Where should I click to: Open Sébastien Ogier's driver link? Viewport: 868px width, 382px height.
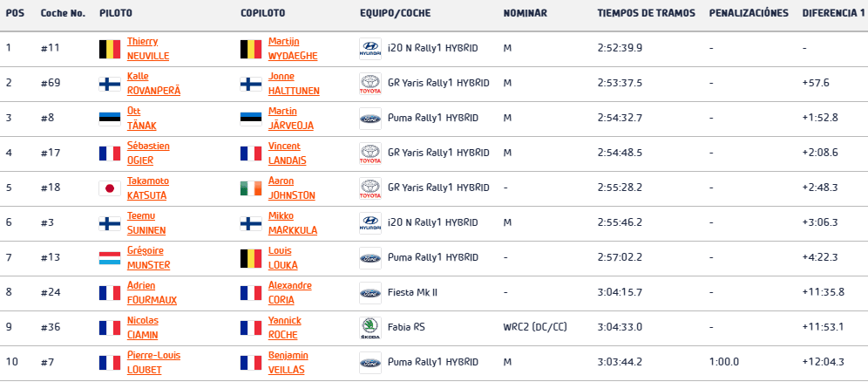[x=148, y=153]
